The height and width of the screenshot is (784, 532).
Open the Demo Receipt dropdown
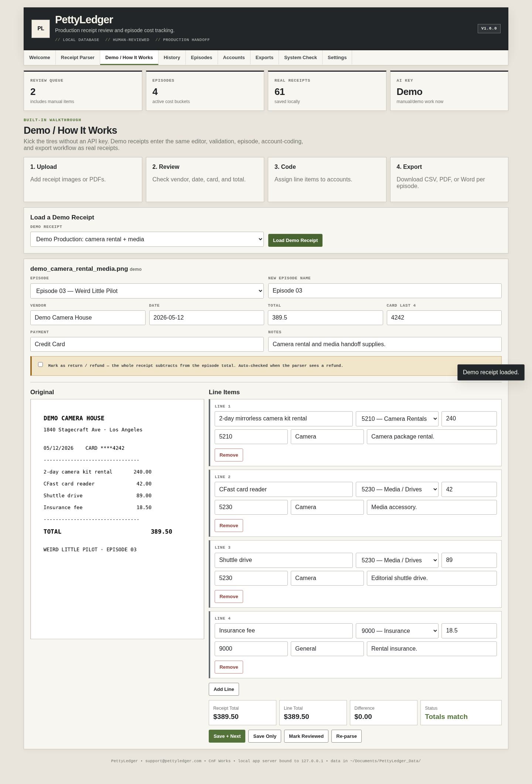[147, 239]
